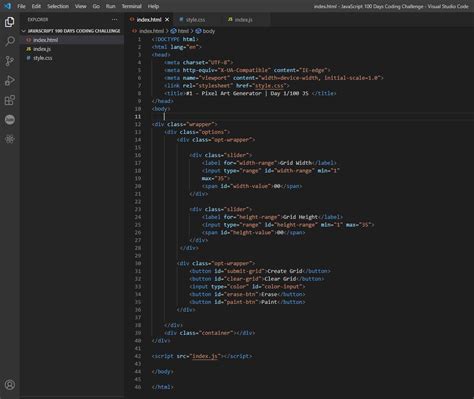Open the View menu
Viewport: 474px width, 399px height.
(80, 6)
